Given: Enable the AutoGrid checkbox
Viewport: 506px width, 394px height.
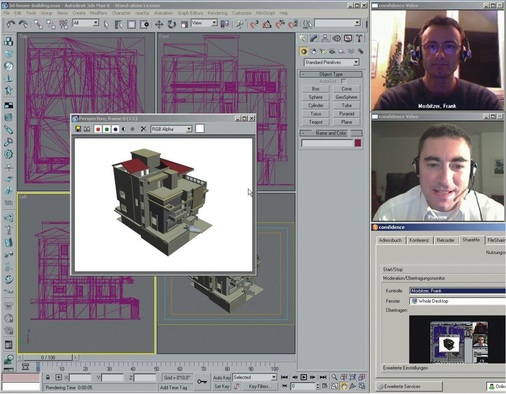Looking at the screenshot, I should point(343,81).
